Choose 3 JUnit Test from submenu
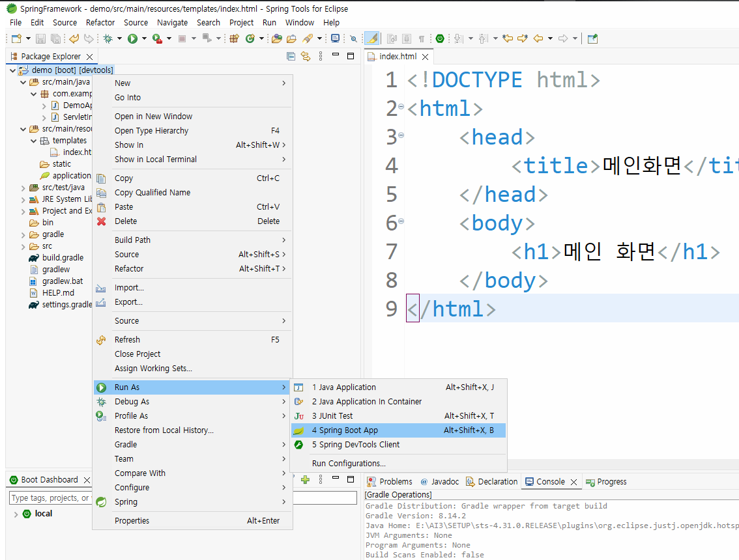 (398, 416)
